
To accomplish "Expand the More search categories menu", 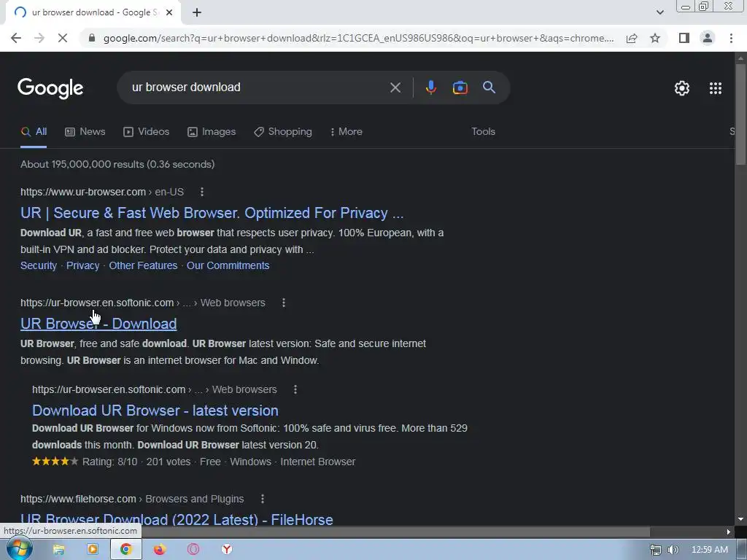I will 347,132.
